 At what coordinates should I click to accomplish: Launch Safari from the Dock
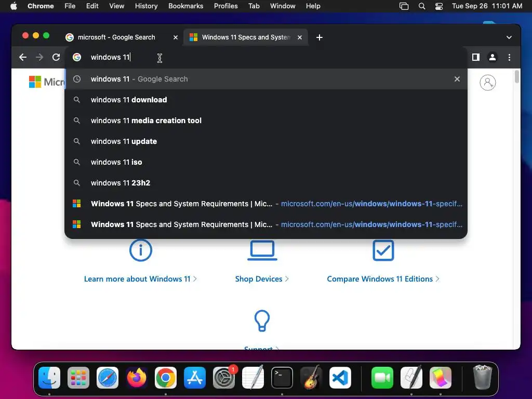(108, 378)
